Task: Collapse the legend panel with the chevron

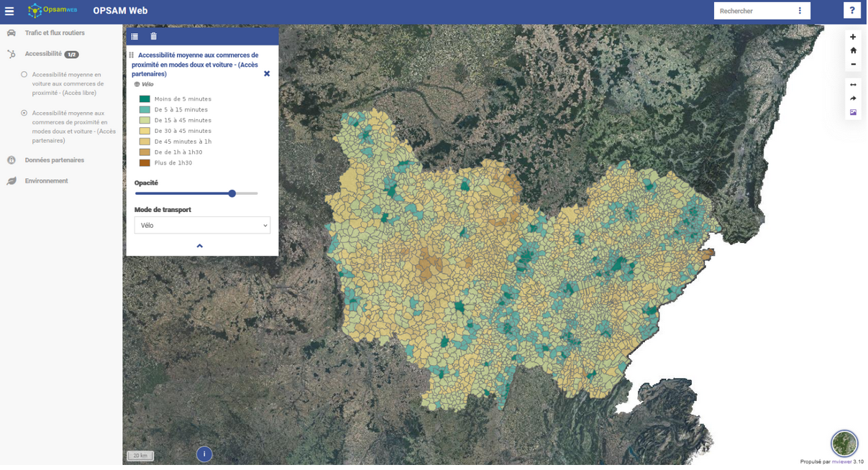Action: pos(200,246)
